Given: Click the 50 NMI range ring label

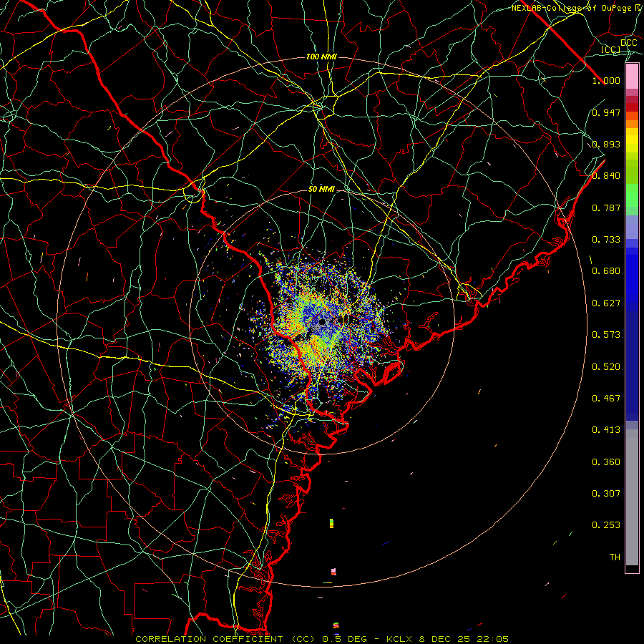Looking at the screenshot, I should tap(321, 190).
